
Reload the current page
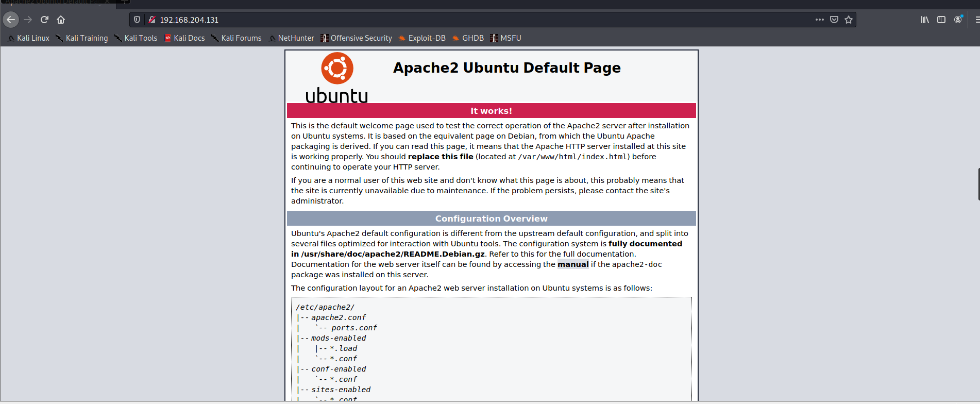coord(44,20)
